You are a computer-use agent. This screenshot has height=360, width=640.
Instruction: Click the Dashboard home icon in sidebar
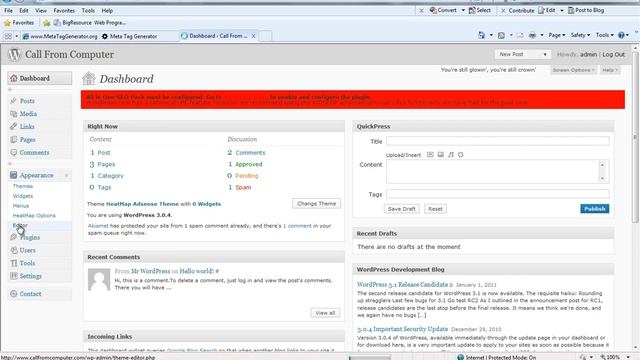[14, 78]
